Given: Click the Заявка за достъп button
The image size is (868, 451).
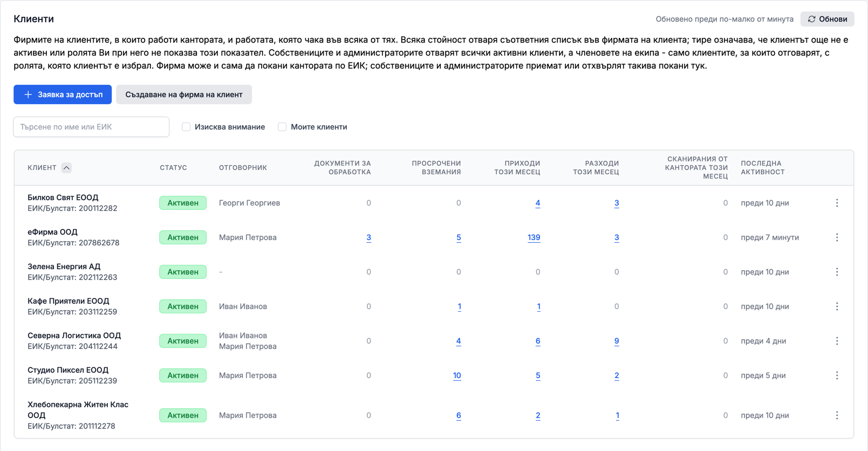Looking at the screenshot, I should [x=63, y=94].
